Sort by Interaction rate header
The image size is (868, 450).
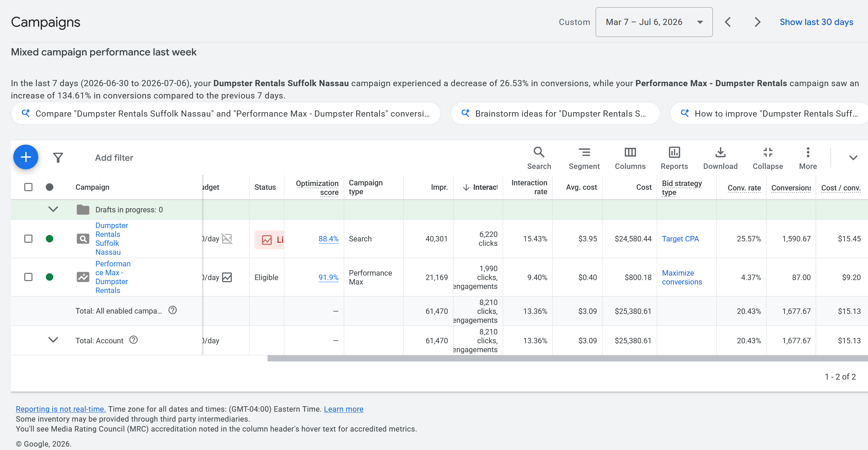[529, 187]
